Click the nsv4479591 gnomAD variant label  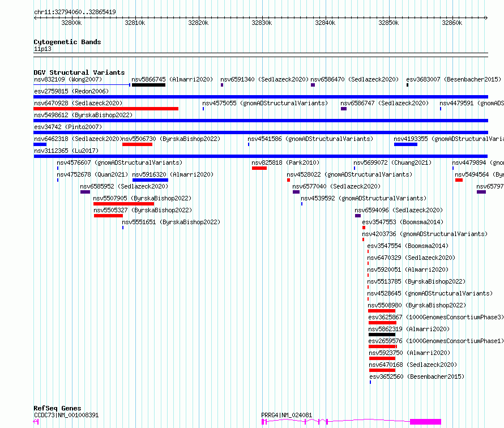pyautogui.click(x=472, y=103)
